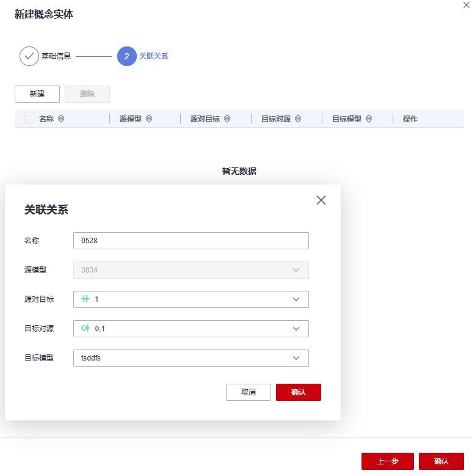Click the sort icon next to 名称 column
Screen dimensions: 472x476
(x=61, y=119)
